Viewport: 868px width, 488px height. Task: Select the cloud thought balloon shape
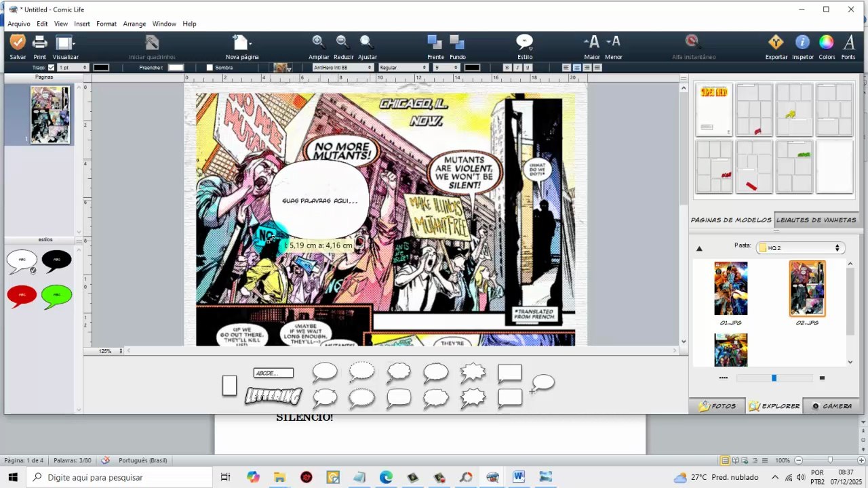[x=399, y=372]
